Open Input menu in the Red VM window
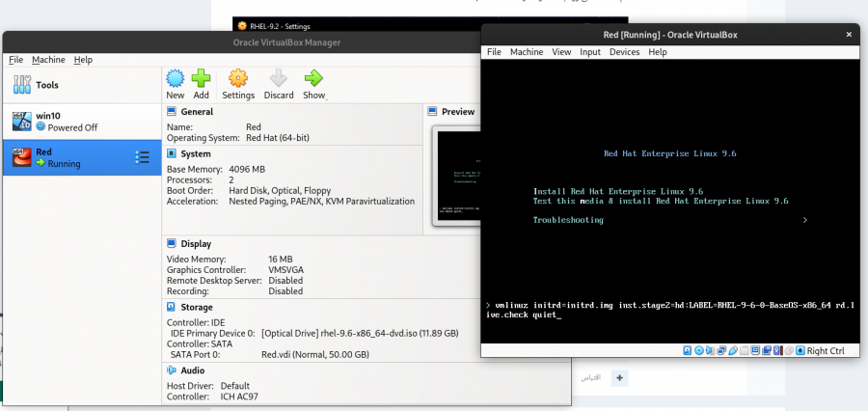This screenshot has height=411, width=868. [x=590, y=51]
